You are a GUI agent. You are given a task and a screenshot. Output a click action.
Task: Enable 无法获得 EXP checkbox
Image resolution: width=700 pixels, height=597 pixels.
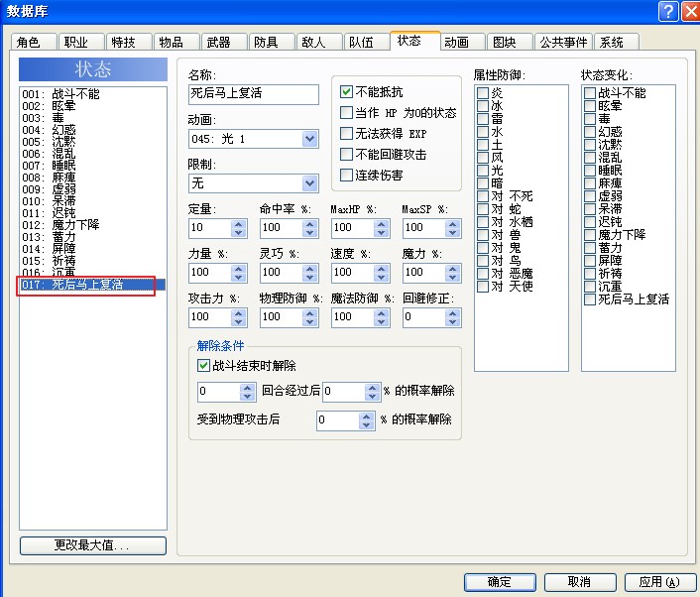[x=346, y=134]
